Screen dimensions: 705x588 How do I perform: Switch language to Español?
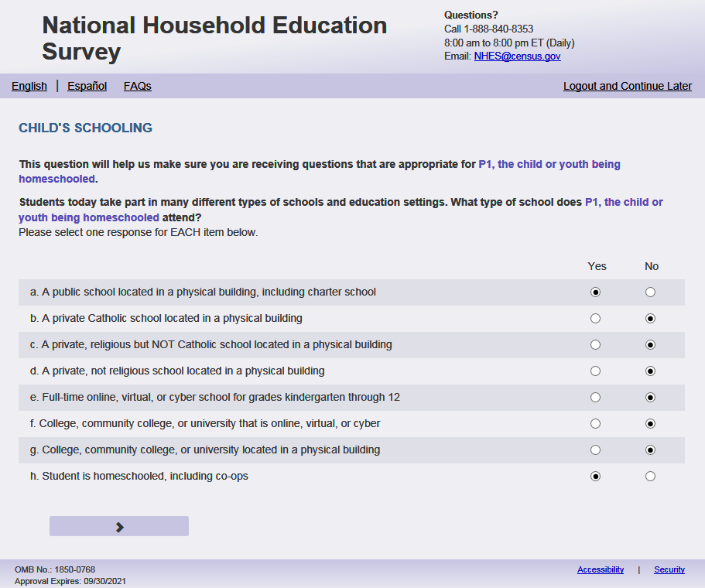(x=87, y=86)
